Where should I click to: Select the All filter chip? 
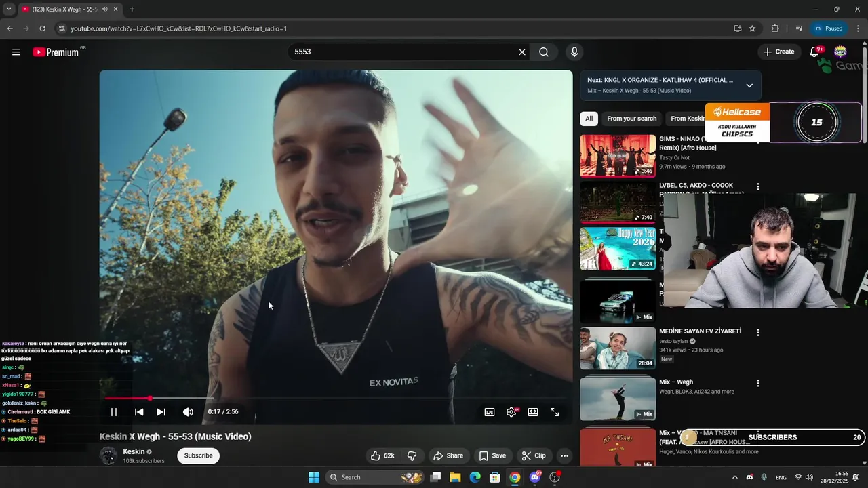click(589, 119)
